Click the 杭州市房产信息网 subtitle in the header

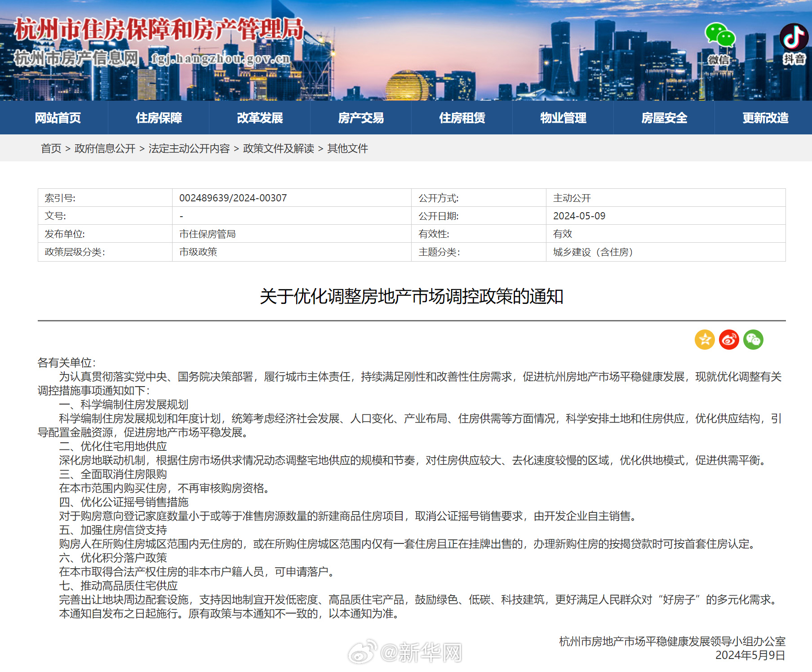coord(76,58)
